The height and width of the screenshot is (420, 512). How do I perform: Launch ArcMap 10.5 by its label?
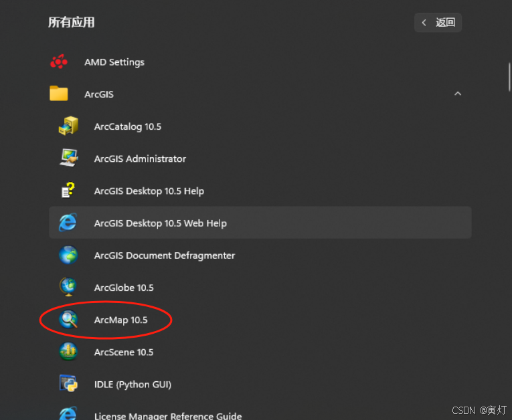point(121,320)
